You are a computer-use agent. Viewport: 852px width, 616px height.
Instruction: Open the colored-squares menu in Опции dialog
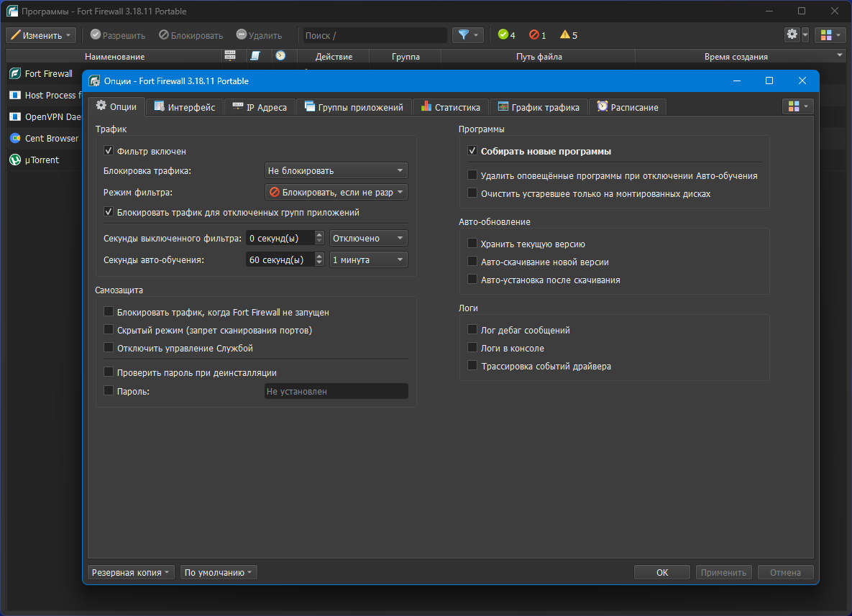pos(797,106)
